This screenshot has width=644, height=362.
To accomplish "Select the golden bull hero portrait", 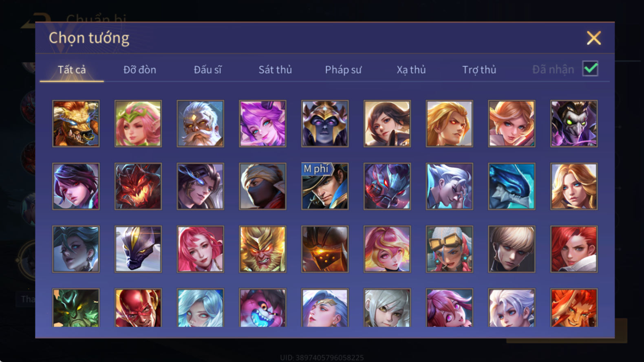I will pos(76,124).
